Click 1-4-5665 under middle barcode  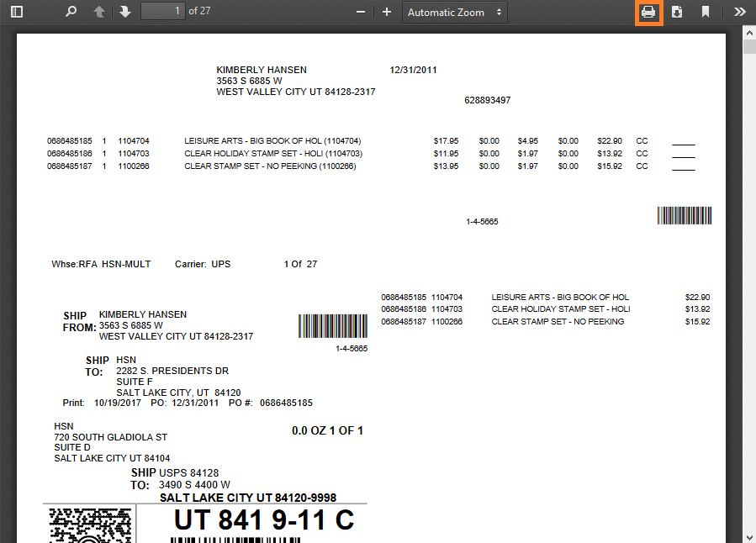(352, 348)
